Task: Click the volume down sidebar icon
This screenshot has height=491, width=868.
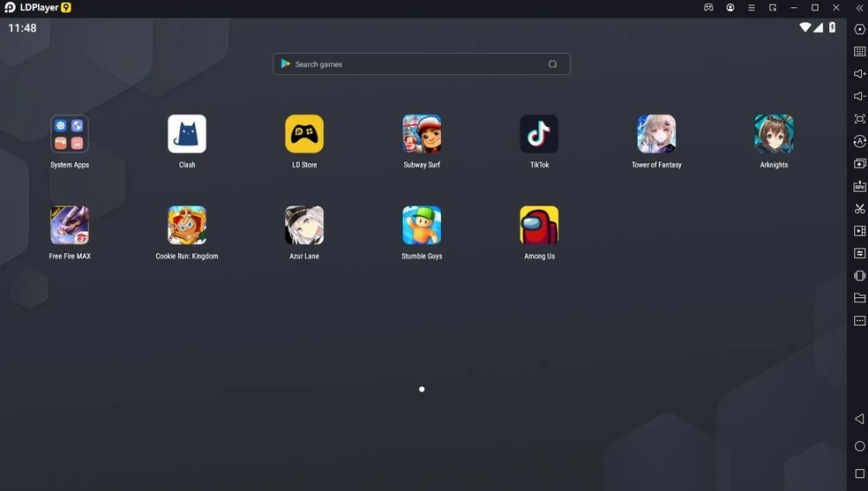Action: (x=859, y=96)
